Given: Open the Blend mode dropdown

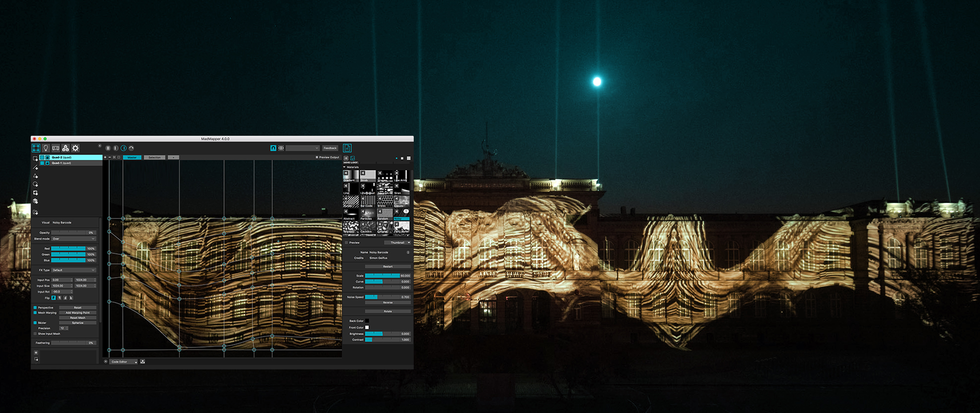Looking at the screenshot, I should [x=74, y=239].
